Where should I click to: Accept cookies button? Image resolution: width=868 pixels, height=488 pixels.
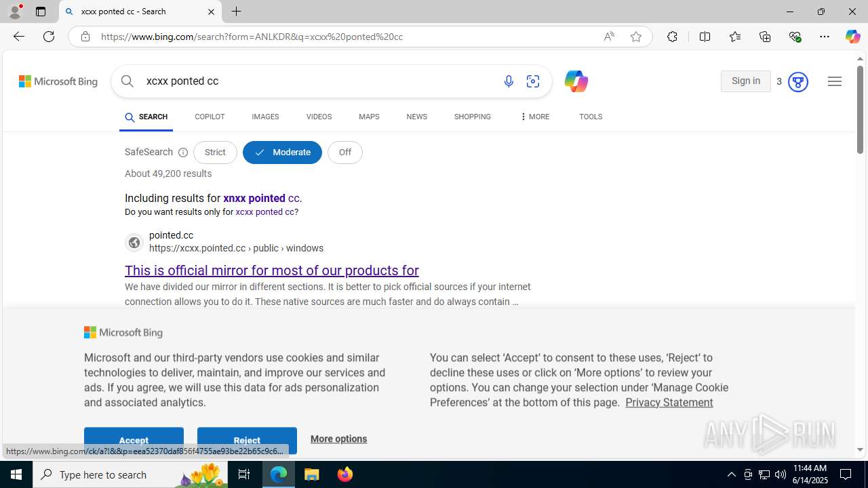pyautogui.click(x=134, y=440)
